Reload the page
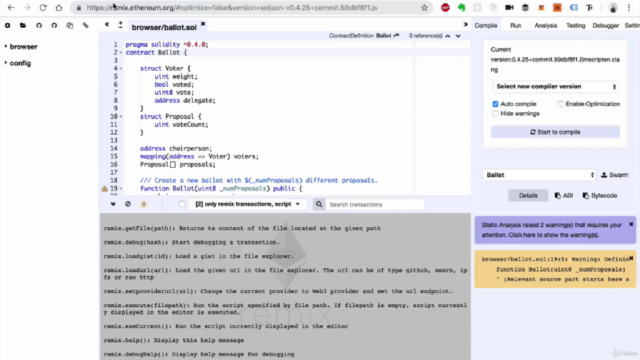Image resolution: width=640 pixels, height=360 pixels. click(43, 8)
